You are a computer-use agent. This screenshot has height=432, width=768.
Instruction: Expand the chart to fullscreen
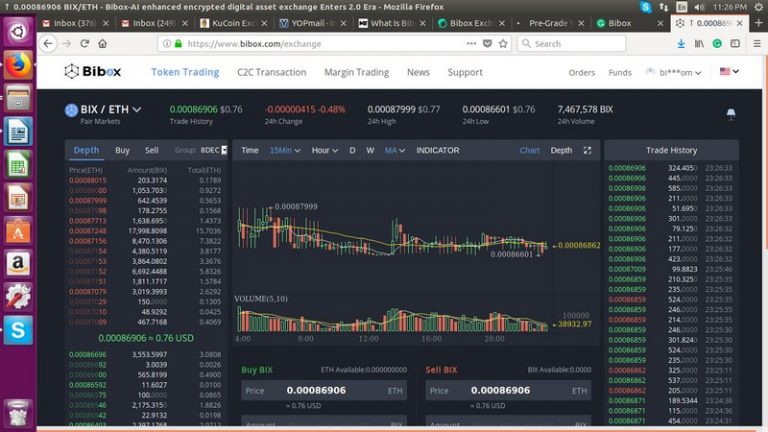pyautogui.click(x=587, y=150)
